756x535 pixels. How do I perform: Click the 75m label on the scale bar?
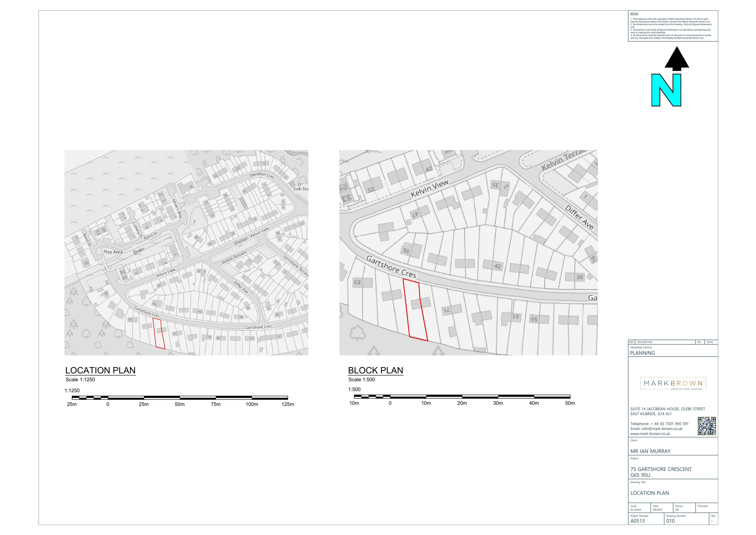(x=216, y=404)
